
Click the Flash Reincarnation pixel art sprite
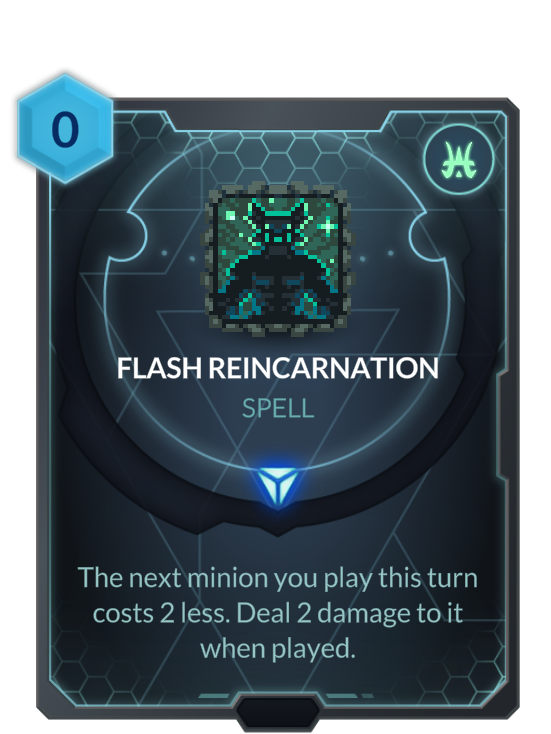pos(277,259)
